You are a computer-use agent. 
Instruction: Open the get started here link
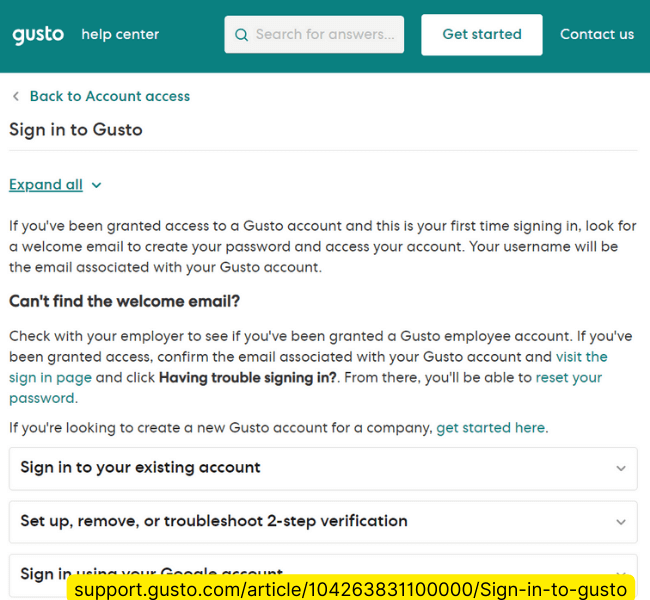(490, 428)
